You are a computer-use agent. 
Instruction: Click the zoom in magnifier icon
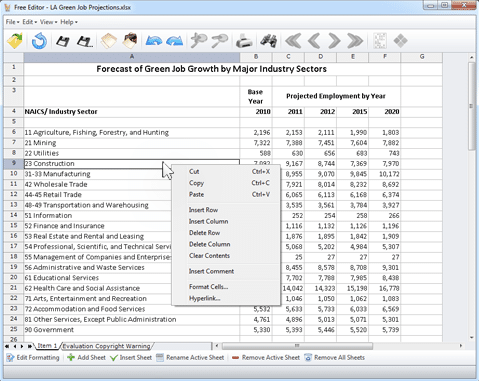pyautogui.click(x=198, y=41)
